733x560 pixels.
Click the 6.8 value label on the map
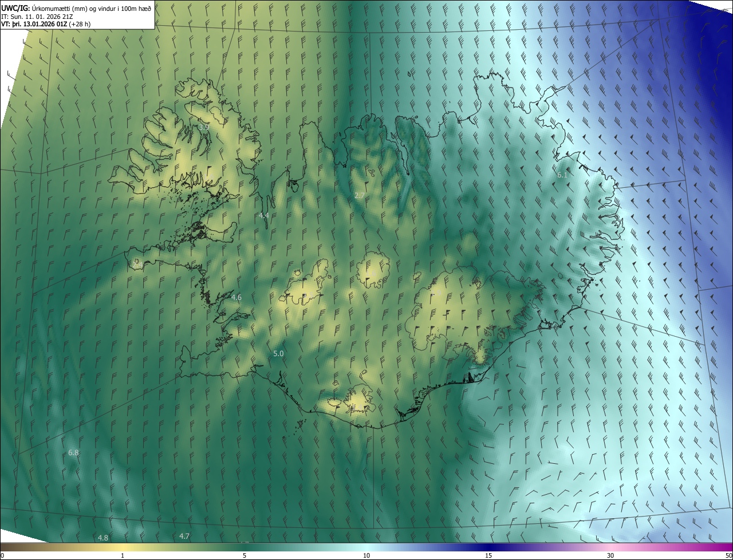coord(73,453)
